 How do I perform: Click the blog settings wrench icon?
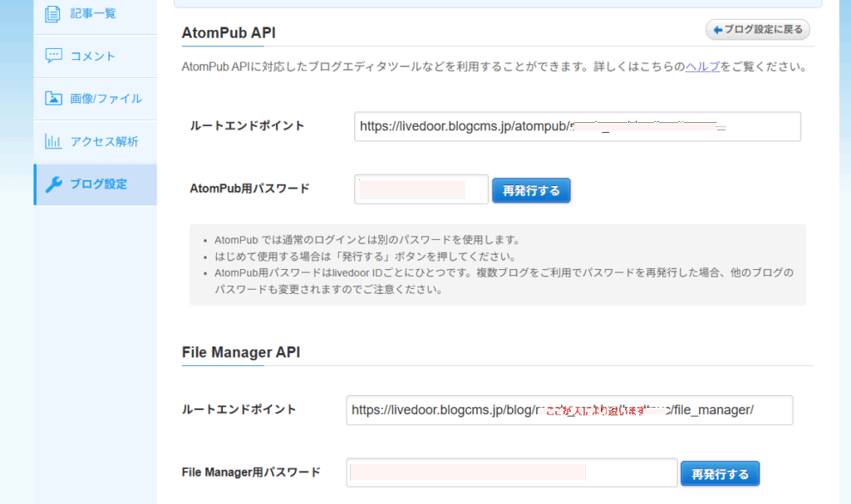point(53,184)
